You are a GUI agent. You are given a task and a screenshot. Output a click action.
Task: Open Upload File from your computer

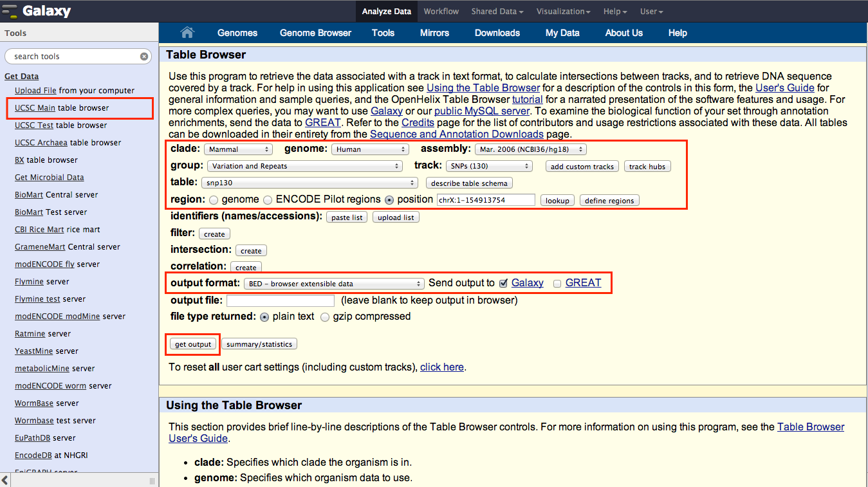pos(75,91)
